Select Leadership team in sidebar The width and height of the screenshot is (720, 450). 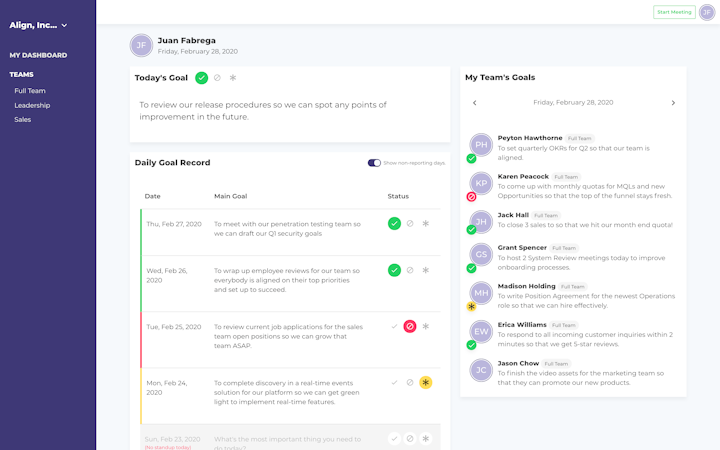coord(32,106)
